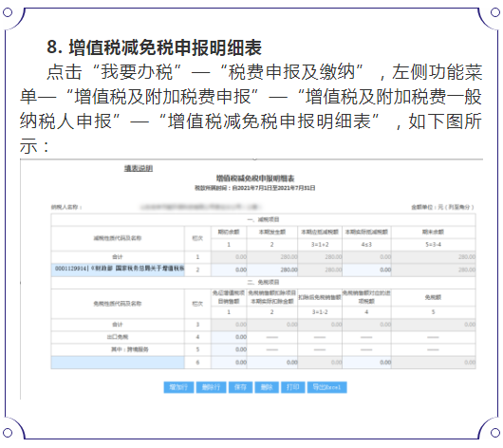Click the 出口免税 row label
503x448 pixels.
[x=118, y=337]
